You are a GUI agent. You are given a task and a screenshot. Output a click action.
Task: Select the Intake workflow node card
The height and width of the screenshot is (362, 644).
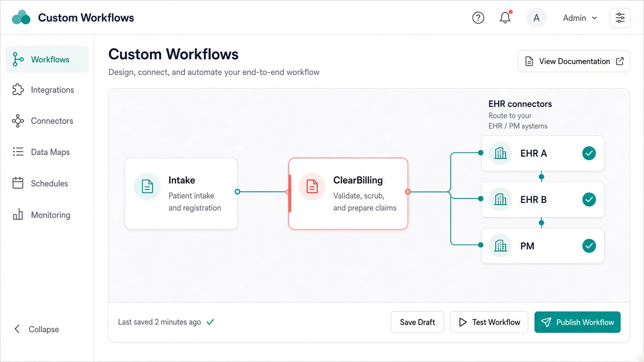(181, 194)
